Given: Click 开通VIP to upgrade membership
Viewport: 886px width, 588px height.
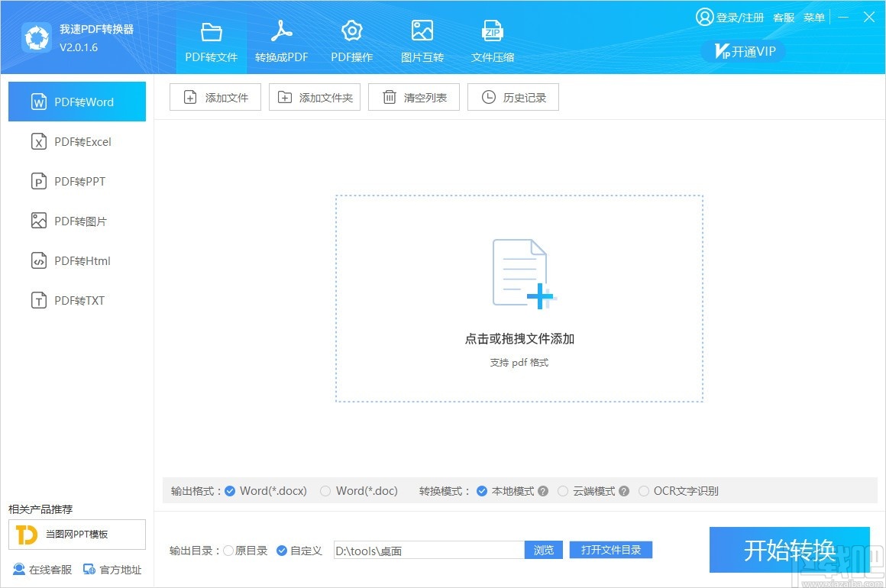Looking at the screenshot, I should click(x=742, y=51).
